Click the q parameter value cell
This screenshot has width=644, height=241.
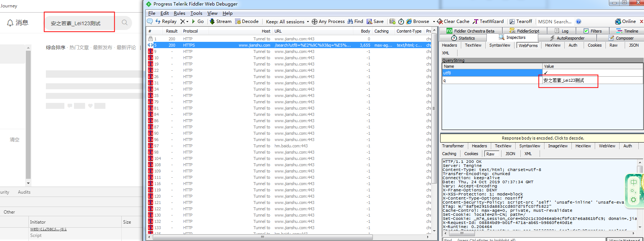pos(593,80)
